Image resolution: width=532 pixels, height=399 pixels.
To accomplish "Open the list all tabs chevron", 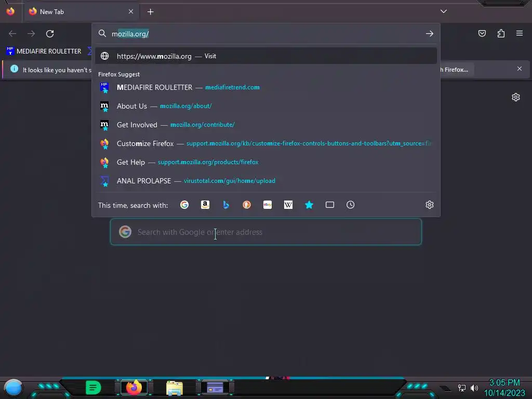I will (x=444, y=11).
